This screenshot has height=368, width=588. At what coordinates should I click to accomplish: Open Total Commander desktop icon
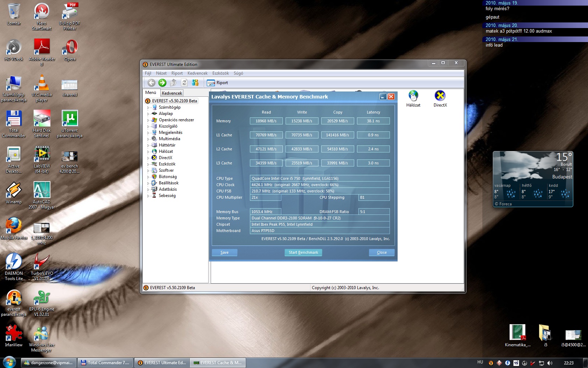click(x=14, y=124)
